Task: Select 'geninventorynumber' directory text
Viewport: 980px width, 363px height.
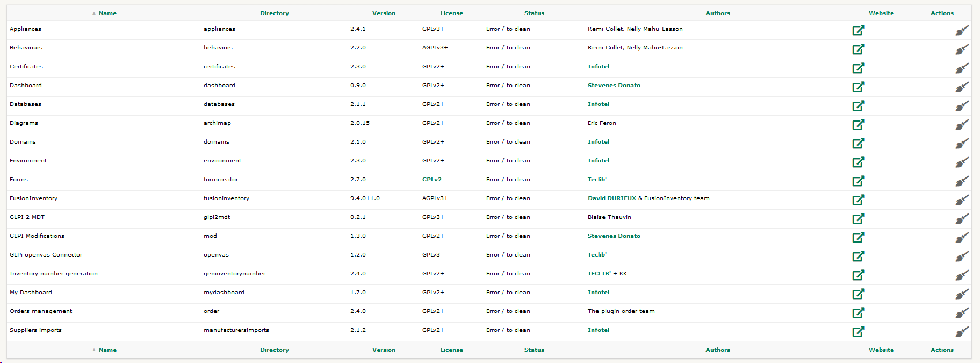Action: (234, 274)
